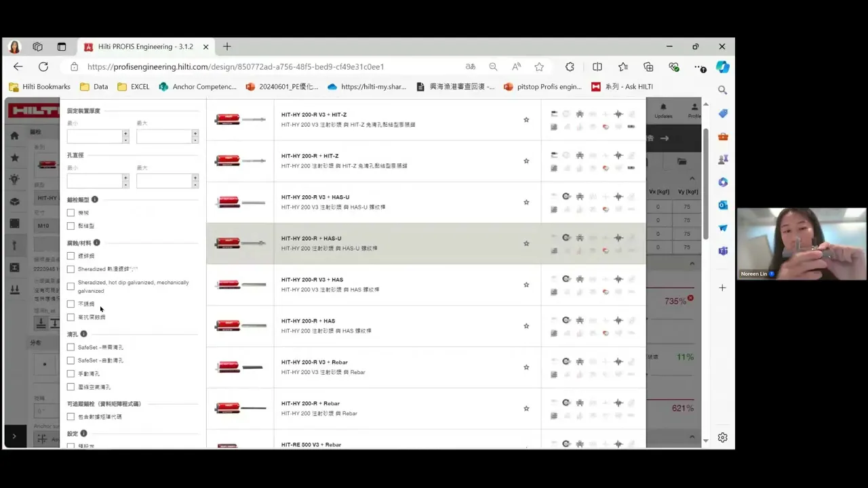Check the 機械 anchor type box
The width and height of the screenshot is (868, 488).
[71, 213]
